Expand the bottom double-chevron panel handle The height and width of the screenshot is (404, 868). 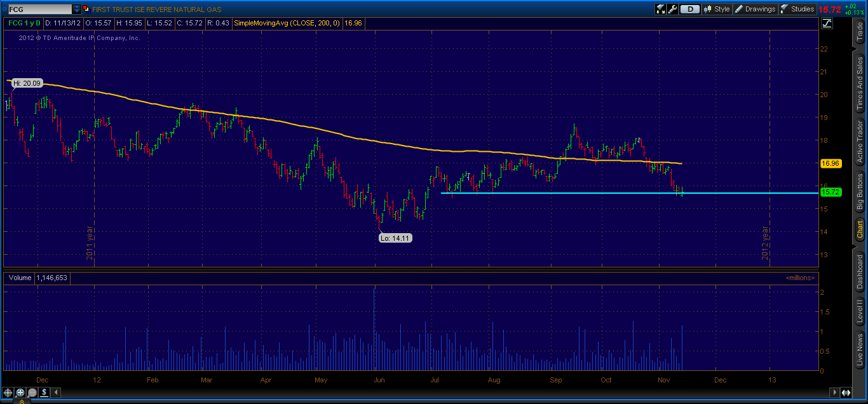coord(21,401)
